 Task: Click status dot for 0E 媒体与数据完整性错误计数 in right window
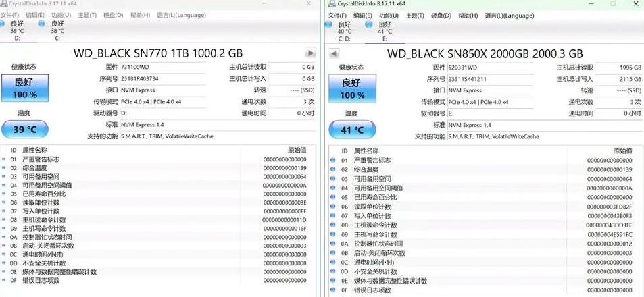(333, 281)
